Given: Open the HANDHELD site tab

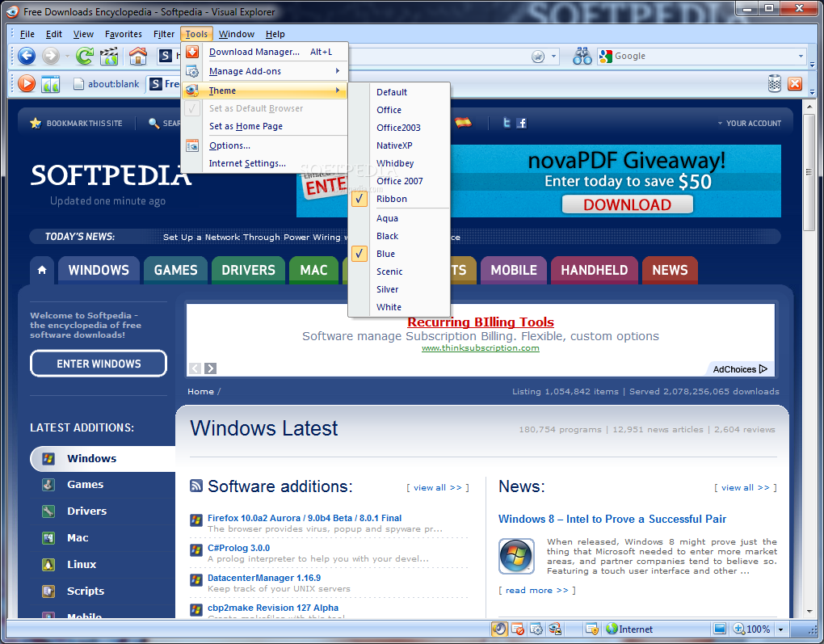Looking at the screenshot, I should [x=595, y=270].
